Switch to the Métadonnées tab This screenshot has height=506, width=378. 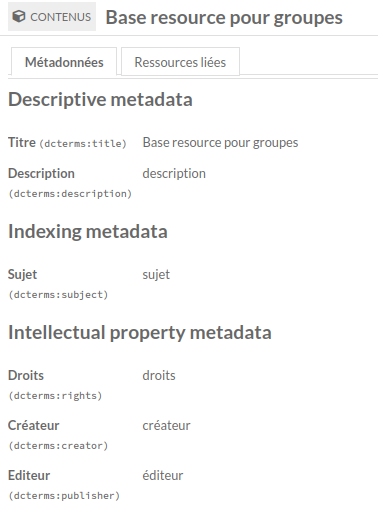point(64,62)
